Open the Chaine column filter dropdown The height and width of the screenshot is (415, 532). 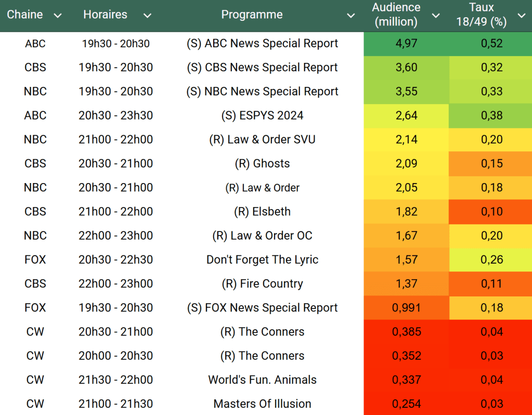click(58, 16)
